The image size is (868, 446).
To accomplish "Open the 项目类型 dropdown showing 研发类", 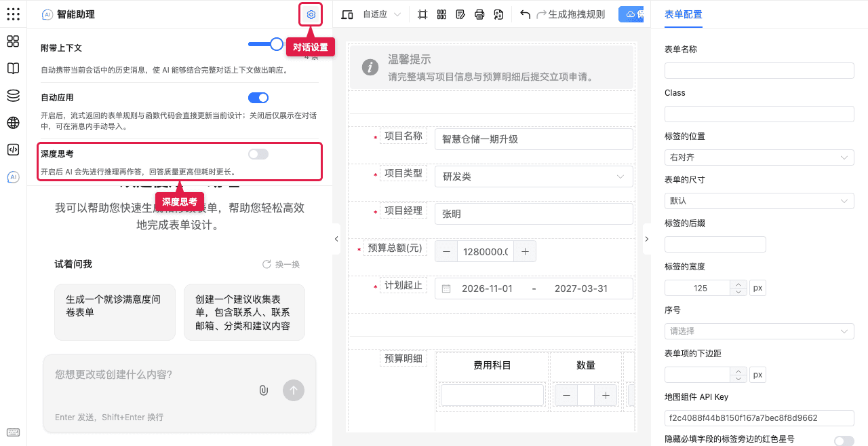I will [x=534, y=176].
